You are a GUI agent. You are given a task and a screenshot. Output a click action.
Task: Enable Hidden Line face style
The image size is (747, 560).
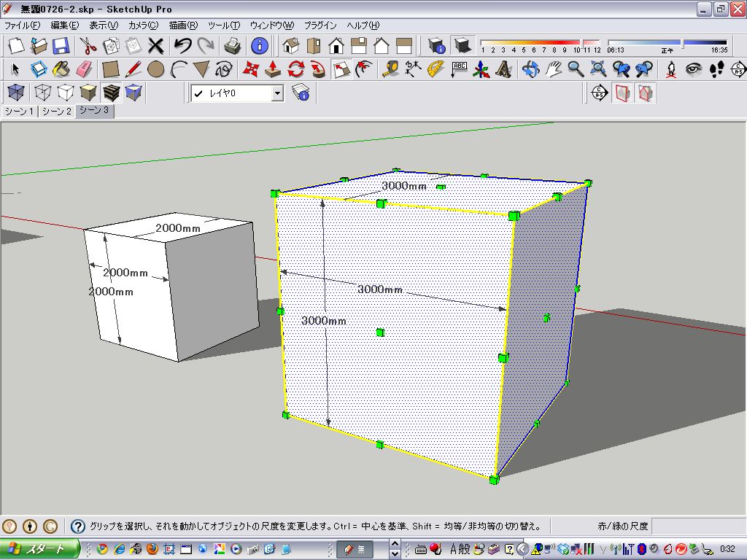tap(65, 93)
